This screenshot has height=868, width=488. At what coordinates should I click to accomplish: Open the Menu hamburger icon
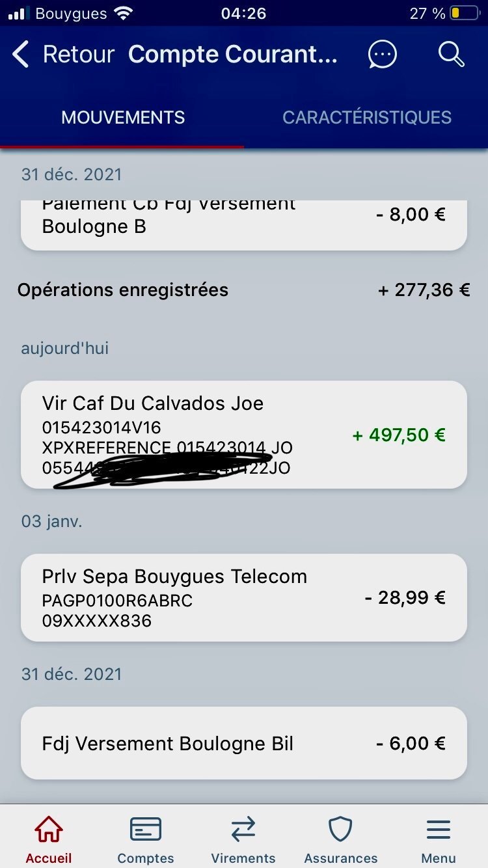click(x=439, y=830)
